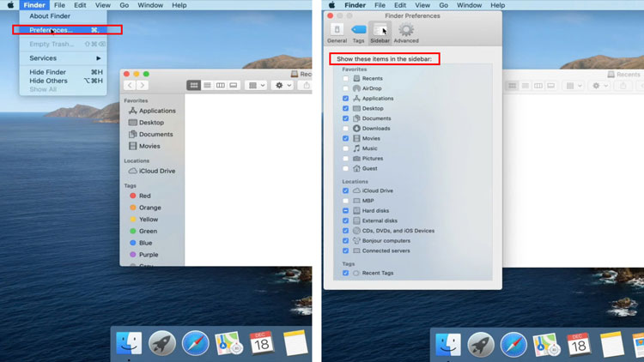Image resolution: width=644 pixels, height=362 pixels.
Task: Open iCloud Drive in the Finder window sidebar
Action: pos(152,171)
